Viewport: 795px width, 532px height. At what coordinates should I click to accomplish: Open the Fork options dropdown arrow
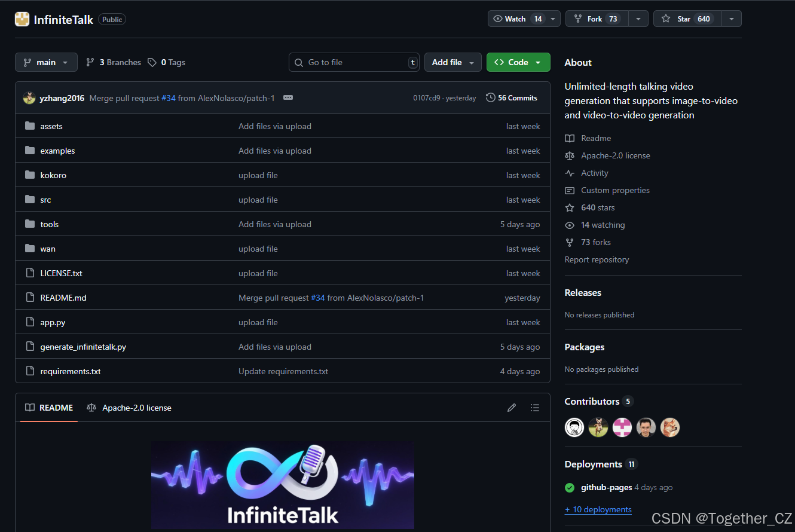(x=638, y=19)
